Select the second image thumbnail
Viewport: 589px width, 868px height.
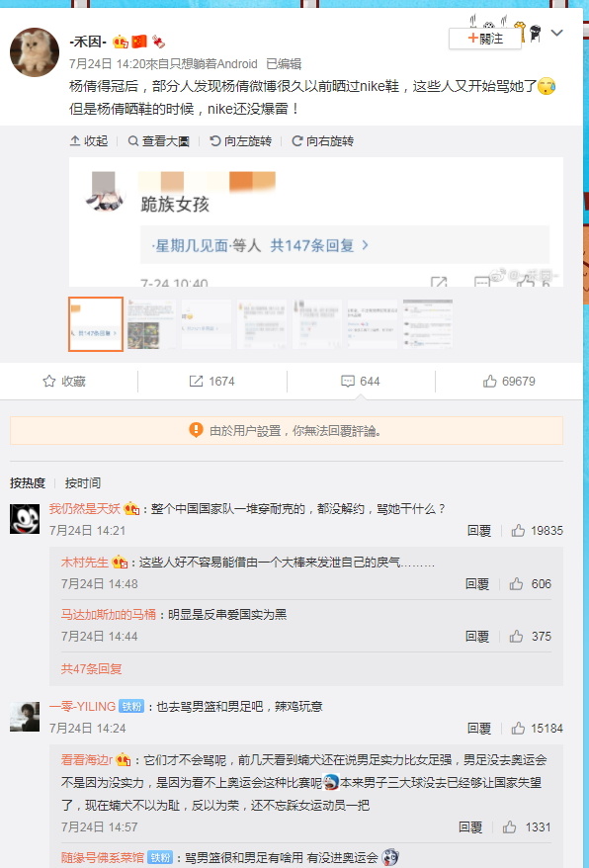pos(151,324)
